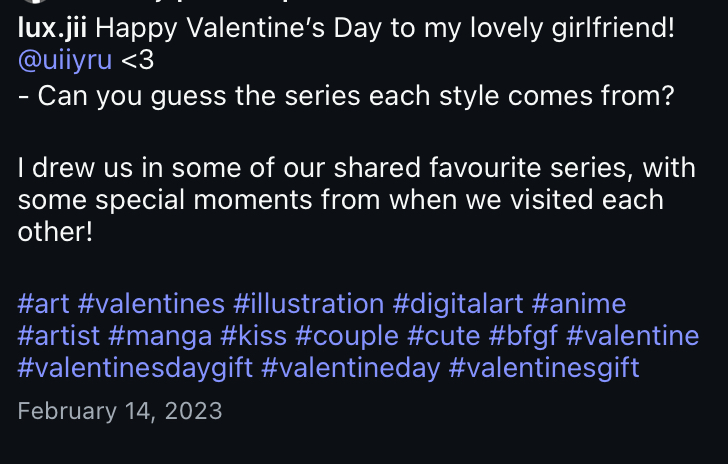Click the caption line about guessing the series
Image resolution: width=728 pixels, height=464 pixels.
click(346, 97)
